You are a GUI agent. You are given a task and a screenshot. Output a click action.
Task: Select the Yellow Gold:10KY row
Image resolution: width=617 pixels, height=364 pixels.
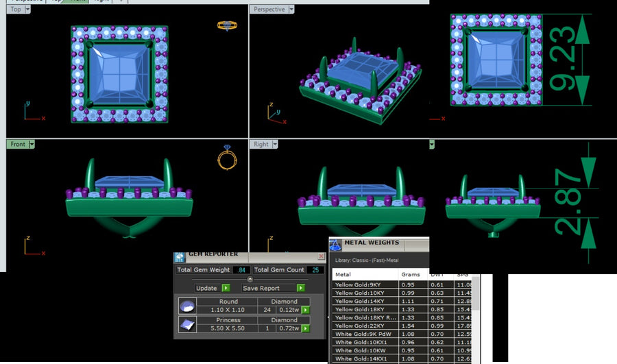click(402, 293)
